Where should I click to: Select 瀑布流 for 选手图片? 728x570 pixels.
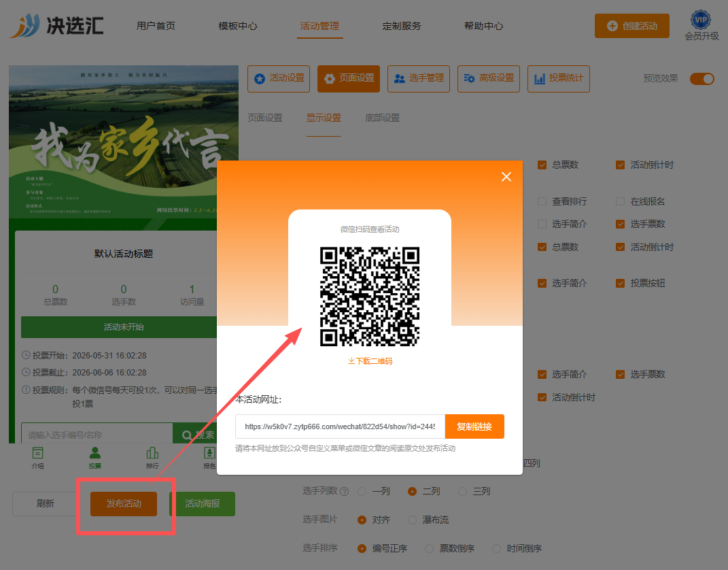pyautogui.click(x=413, y=520)
